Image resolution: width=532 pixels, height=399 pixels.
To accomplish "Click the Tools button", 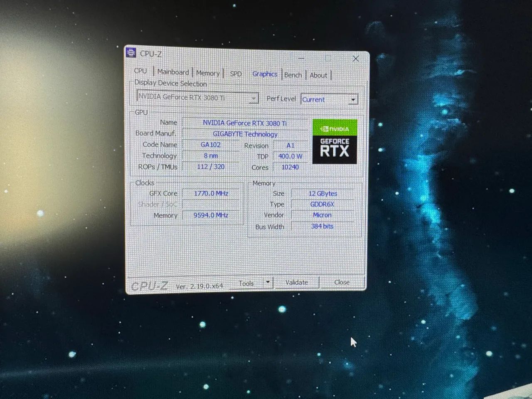I will click(246, 283).
